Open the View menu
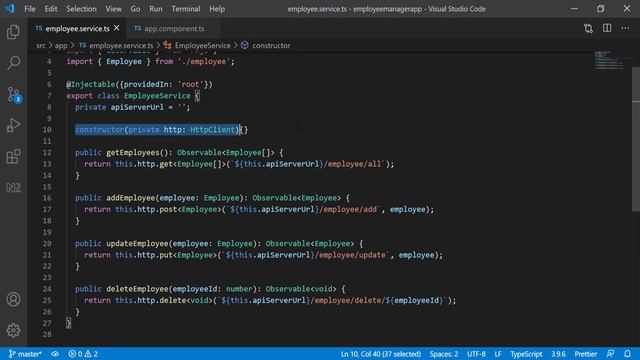Viewport: 640px width, 360px height. (x=113, y=9)
